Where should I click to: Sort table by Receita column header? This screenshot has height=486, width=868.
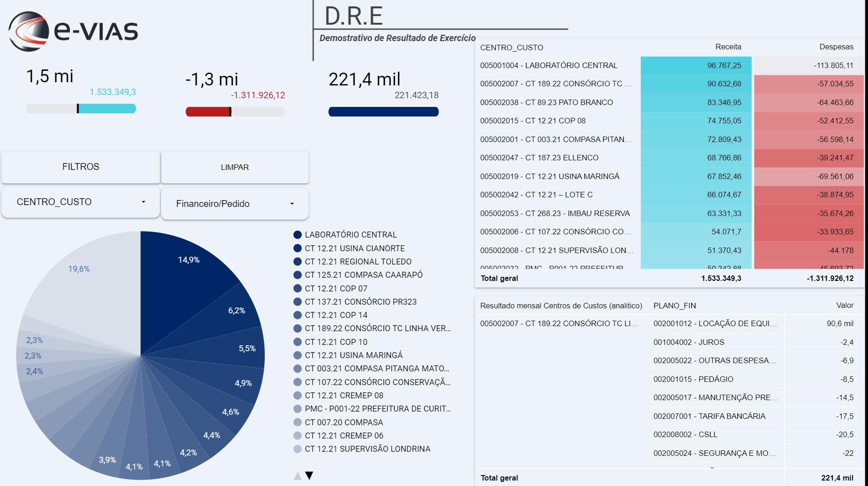[728, 47]
